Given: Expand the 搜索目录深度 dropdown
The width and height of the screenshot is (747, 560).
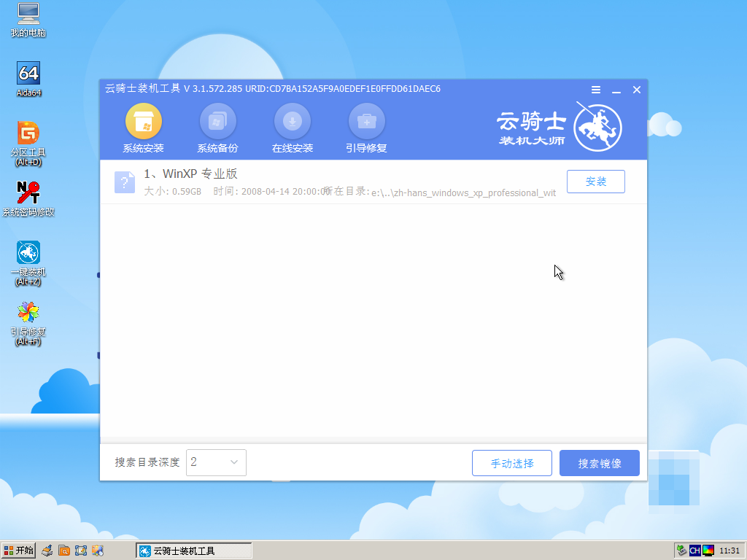Looking at the screenshot, I should 216,462.
